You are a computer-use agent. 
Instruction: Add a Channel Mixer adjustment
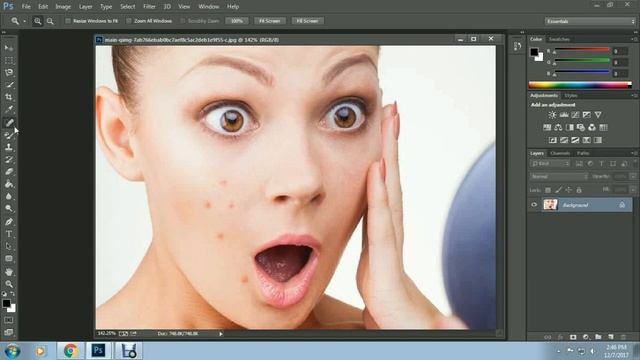(x=592, y=128)
